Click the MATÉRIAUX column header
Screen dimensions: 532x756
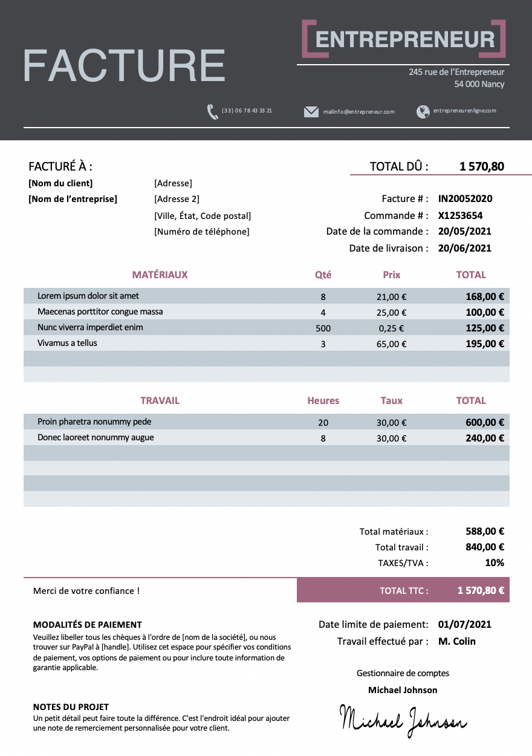(x=160, y=275)
